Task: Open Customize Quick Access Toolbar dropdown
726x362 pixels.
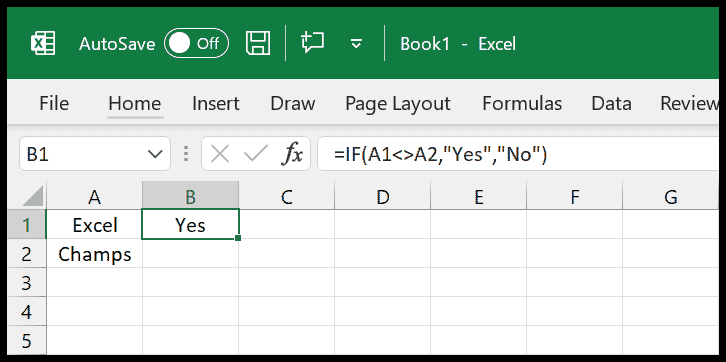Action: tap(356, 44)
